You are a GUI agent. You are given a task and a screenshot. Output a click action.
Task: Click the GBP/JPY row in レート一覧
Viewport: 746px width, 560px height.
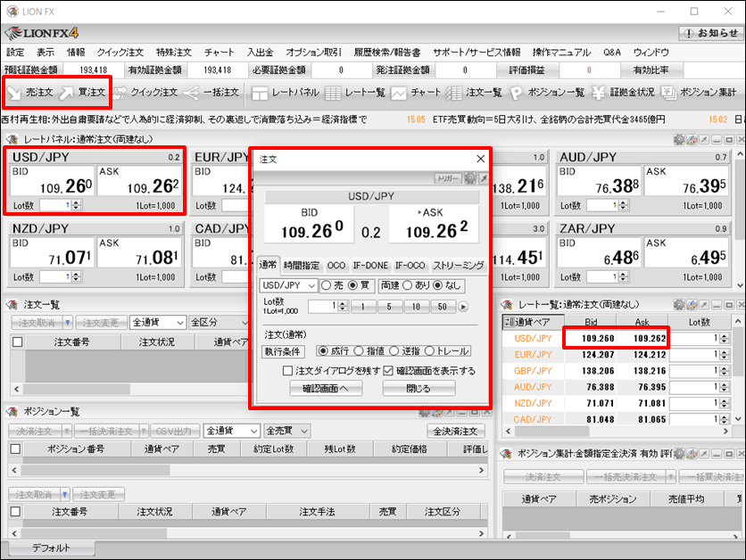click(x=617, y=371)
